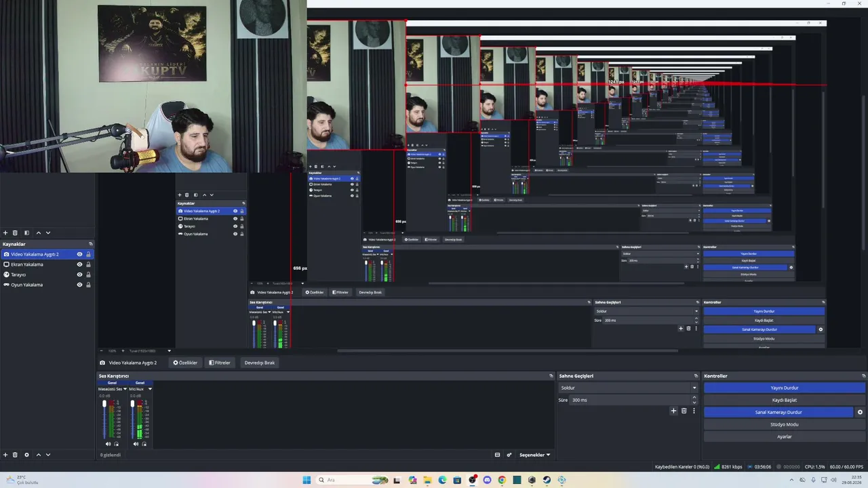Viewport: 868px width, 488px height.
Task: Open Ayarlar settings
Action: point(785,436)
